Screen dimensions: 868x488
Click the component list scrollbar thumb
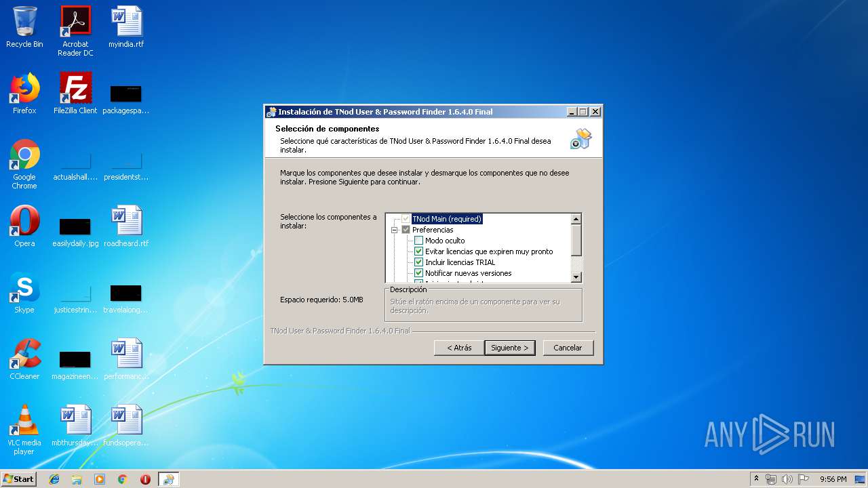pyautogui.click(x=576, y=240)
